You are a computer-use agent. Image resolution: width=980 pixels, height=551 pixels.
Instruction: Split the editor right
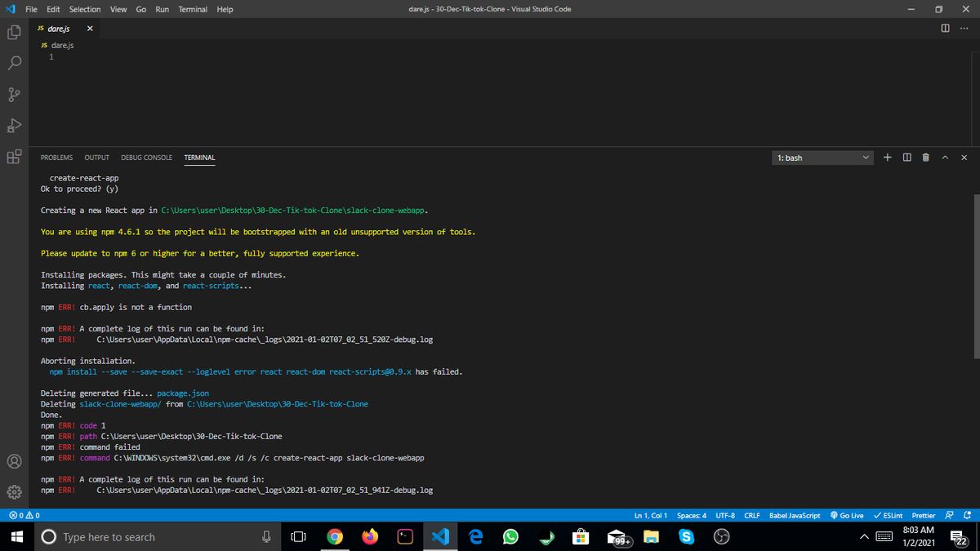click(x=946, y=29)
